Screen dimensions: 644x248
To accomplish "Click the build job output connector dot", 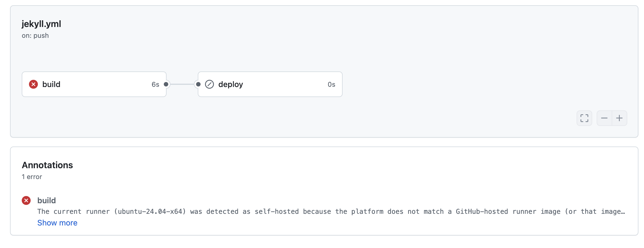I will click(166, 84).
